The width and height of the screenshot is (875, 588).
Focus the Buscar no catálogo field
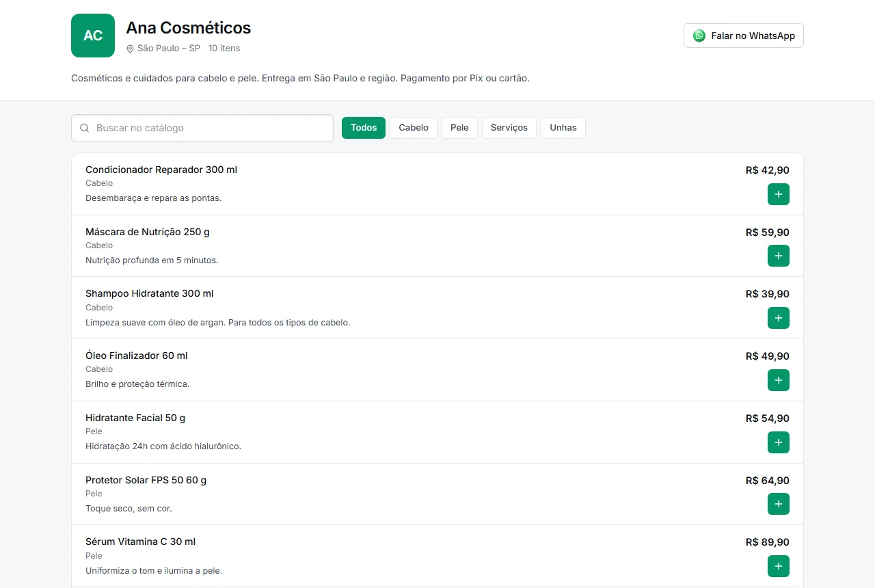pyautogui.click(x=202, y=128)
